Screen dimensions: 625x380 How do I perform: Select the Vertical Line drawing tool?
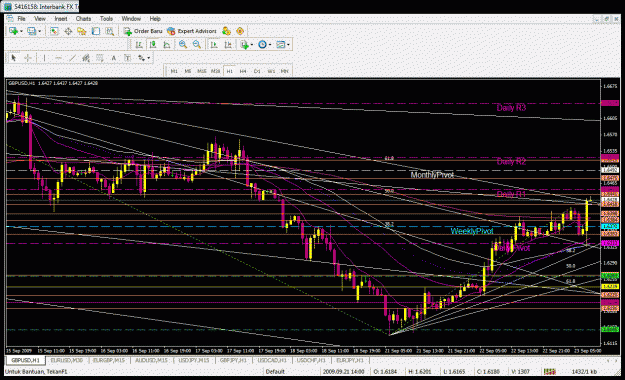point(44,58)
